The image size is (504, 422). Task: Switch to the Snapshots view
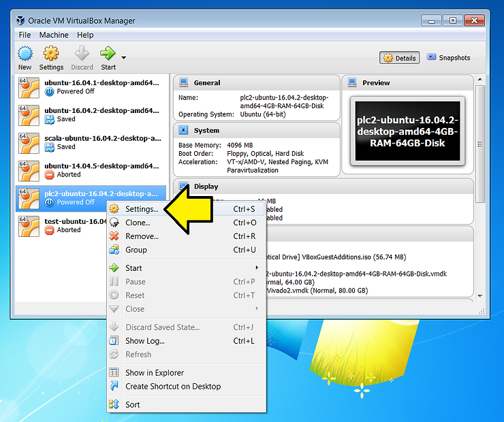[448, 57]
